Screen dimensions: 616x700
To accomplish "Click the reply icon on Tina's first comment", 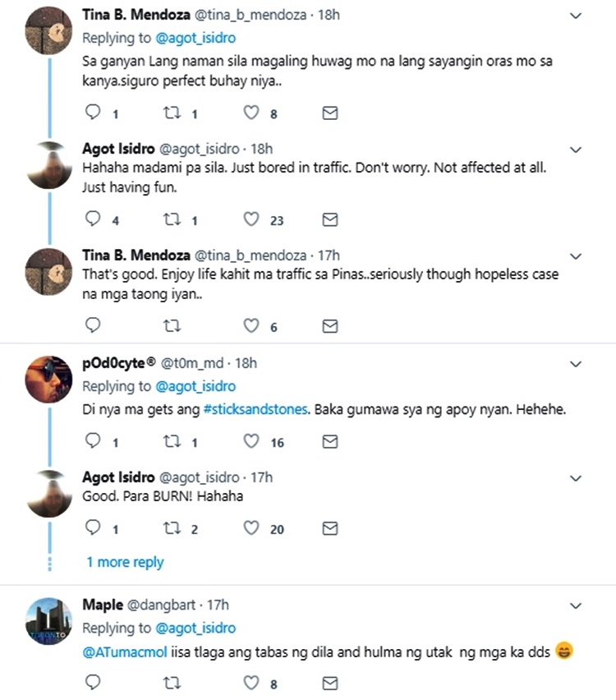I will [x=92, y=113].
